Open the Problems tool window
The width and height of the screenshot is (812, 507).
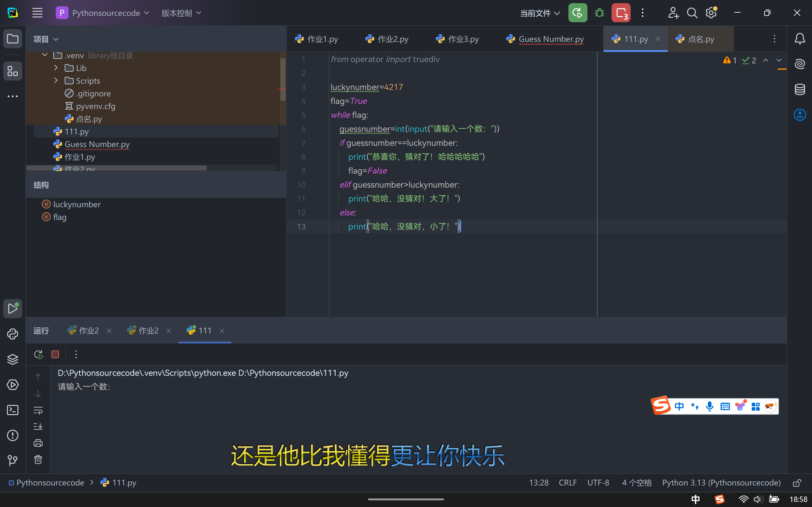pos(12,435)
